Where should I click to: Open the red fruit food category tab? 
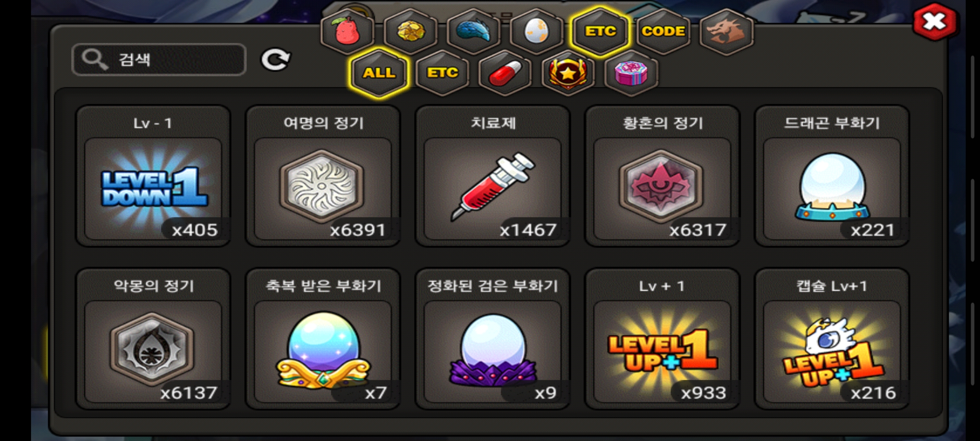[x=347, y=31]
